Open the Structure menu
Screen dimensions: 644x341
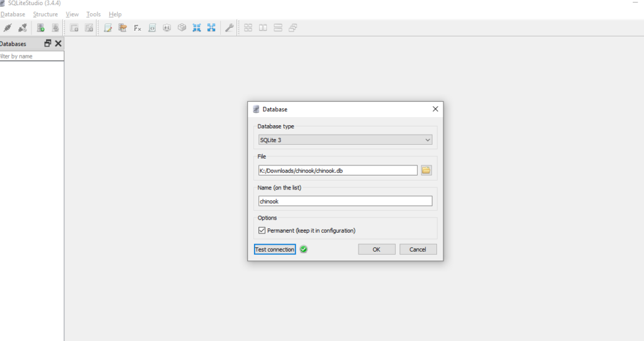pos(45,14)
